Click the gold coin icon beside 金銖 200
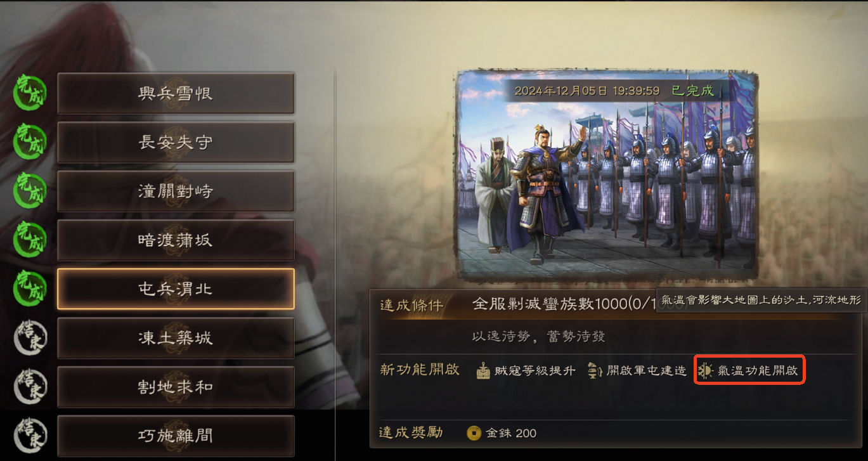The height and width of the screenshot is (461, 868). (474, 433)
